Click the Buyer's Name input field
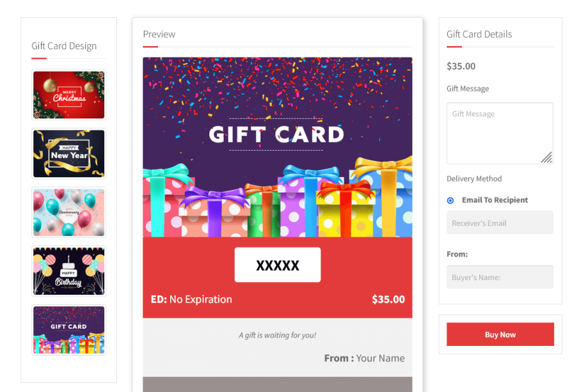Viewport: 579px width, 392px height. tap(500, 277)
